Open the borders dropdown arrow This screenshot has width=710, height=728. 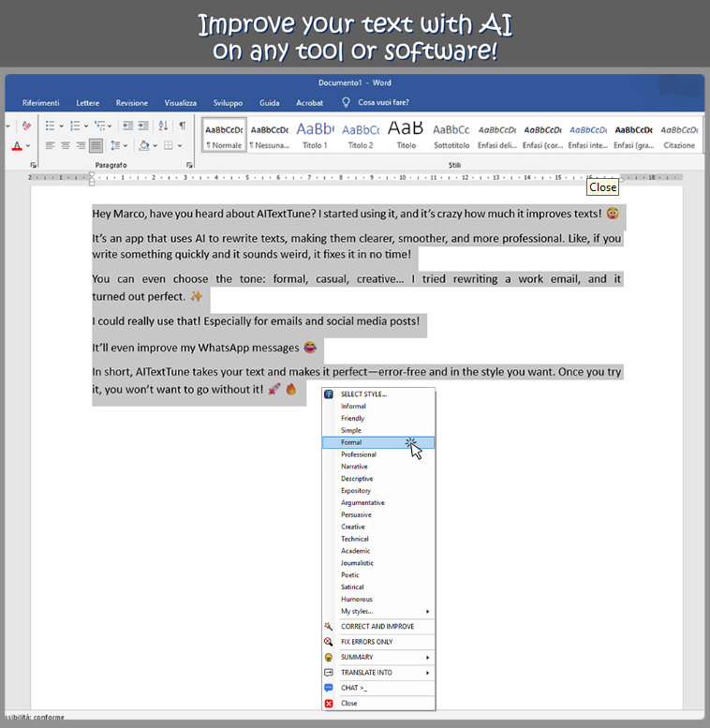click(180, 146)
